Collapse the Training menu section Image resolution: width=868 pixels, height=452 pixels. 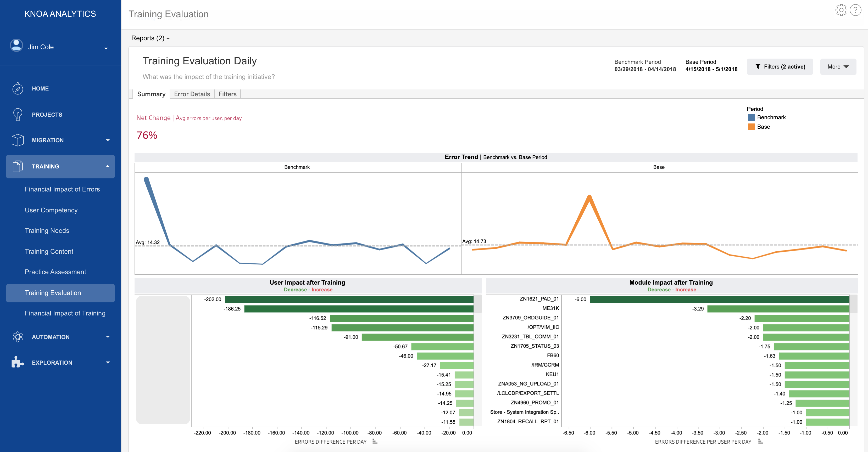click(x=108, y=166)
